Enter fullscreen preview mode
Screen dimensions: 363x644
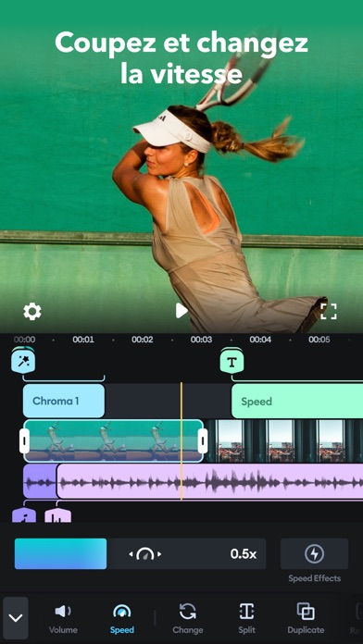pyautogui.click(x=329, y=311)
